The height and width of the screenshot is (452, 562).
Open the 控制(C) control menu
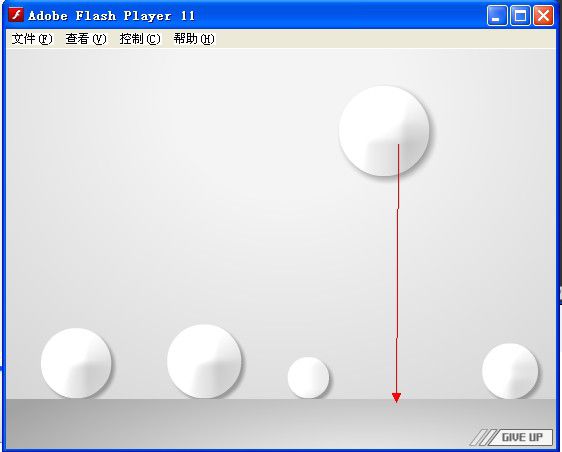pyautogui.click(x=140, y=39)
